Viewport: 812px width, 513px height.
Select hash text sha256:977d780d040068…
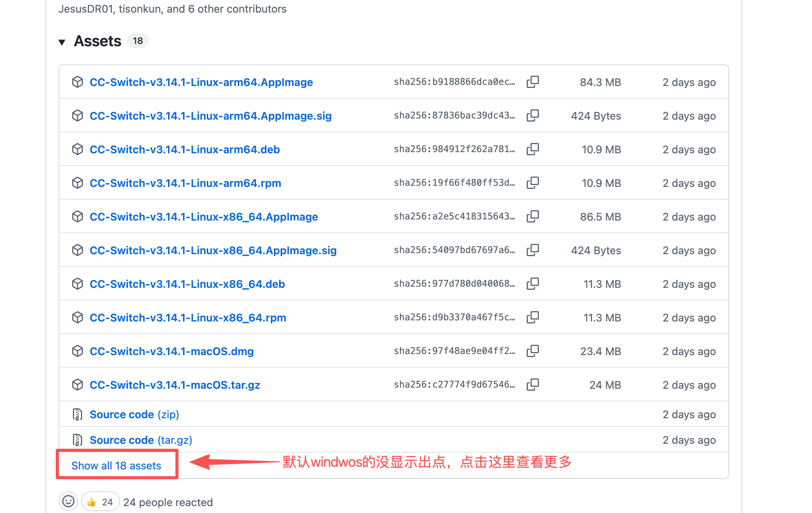(454, 284)
